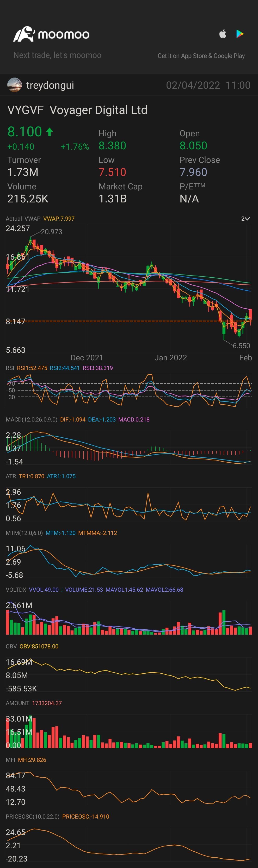Click the DIF:-1.094 value
This screenshot has width=258, height=868.
point(73,419)
